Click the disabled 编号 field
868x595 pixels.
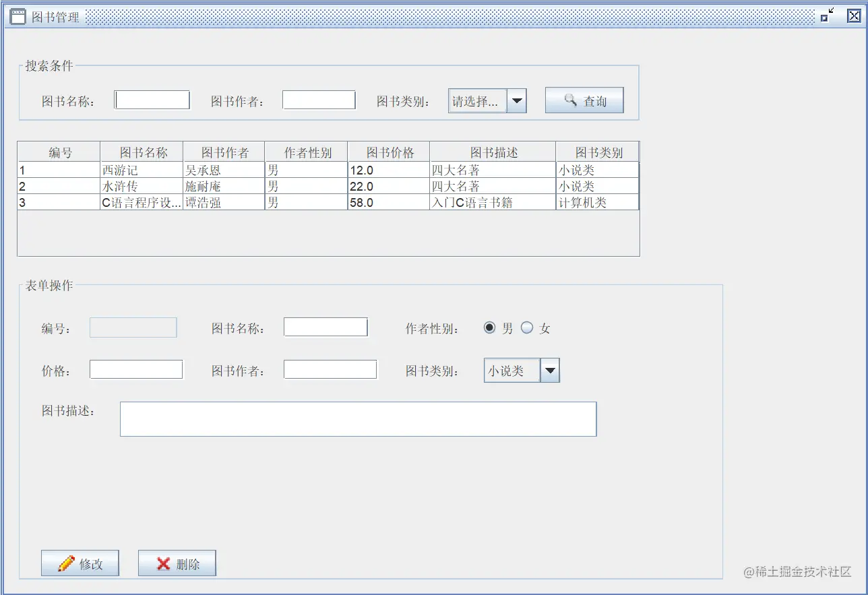[133, 327]
